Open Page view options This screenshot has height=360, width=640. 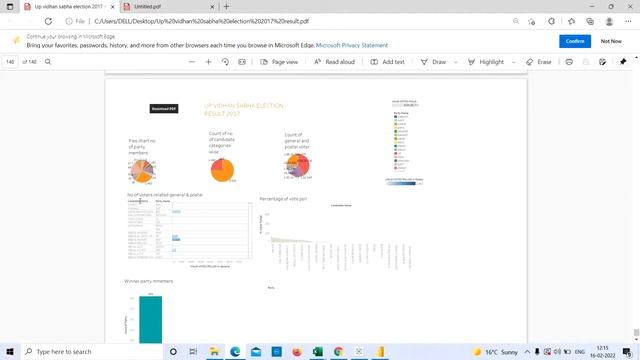tap(279, 62)
